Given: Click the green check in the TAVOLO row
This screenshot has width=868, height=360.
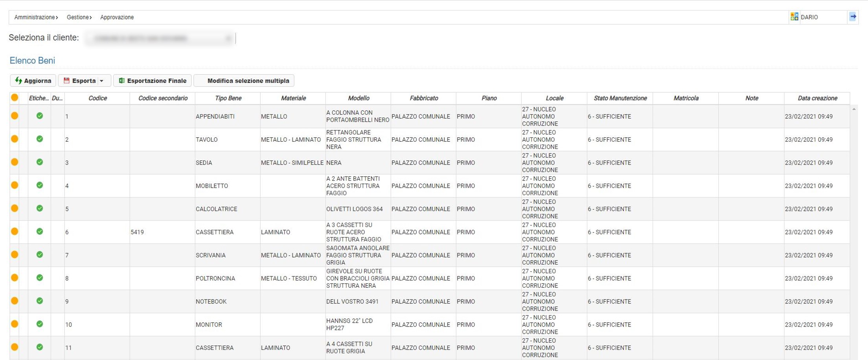Looking at the screenshot, I should point(40,139).
